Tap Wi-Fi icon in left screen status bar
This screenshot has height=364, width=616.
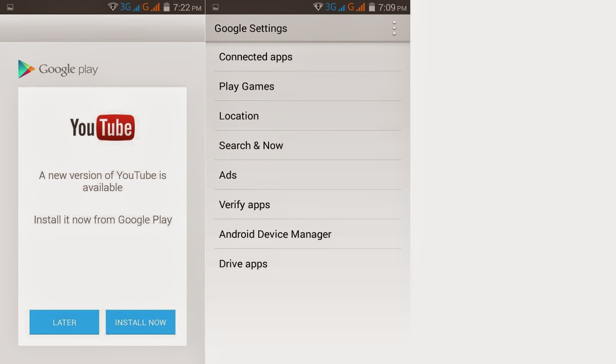[113, 7]
